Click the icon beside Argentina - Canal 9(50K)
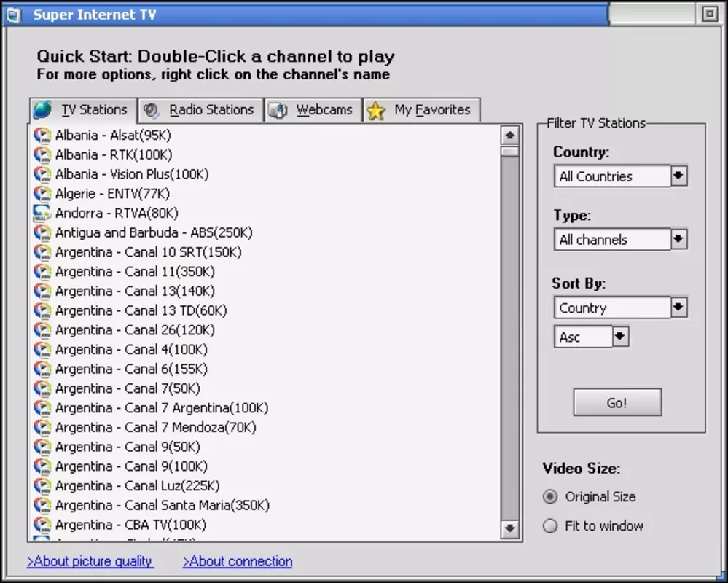Screen dimensions: 728x583 click(42, 447)
